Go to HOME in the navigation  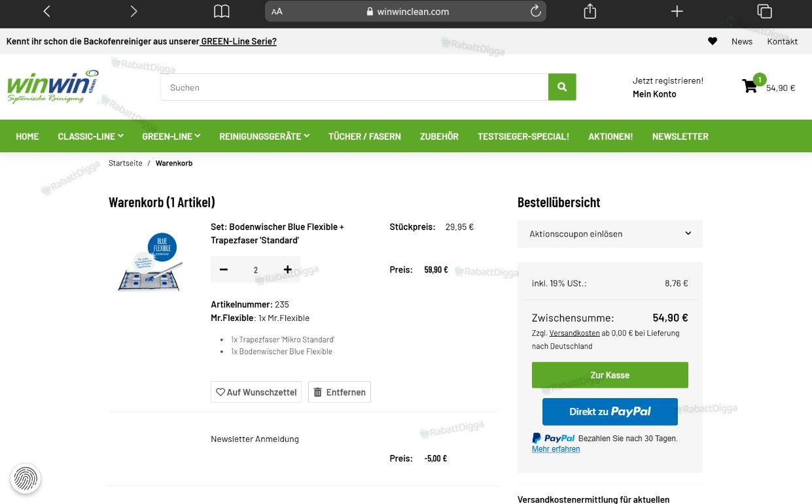pyautogui.click(x=27, y=137)
